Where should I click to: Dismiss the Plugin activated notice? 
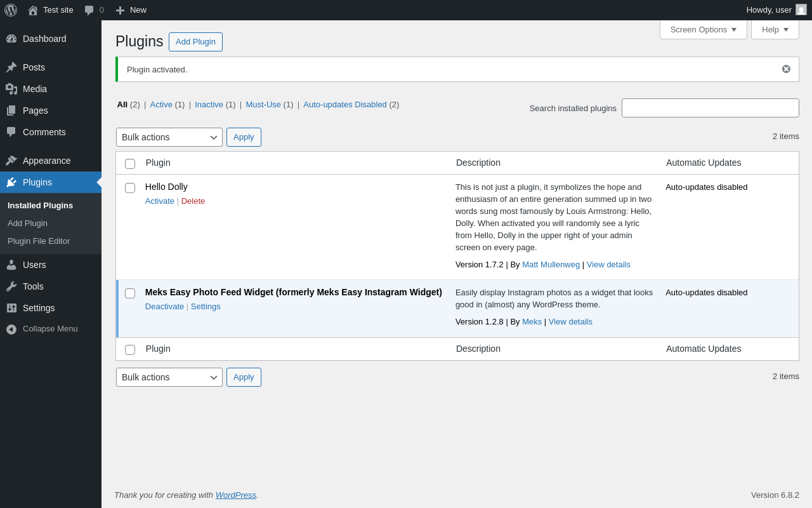point(786,69)
